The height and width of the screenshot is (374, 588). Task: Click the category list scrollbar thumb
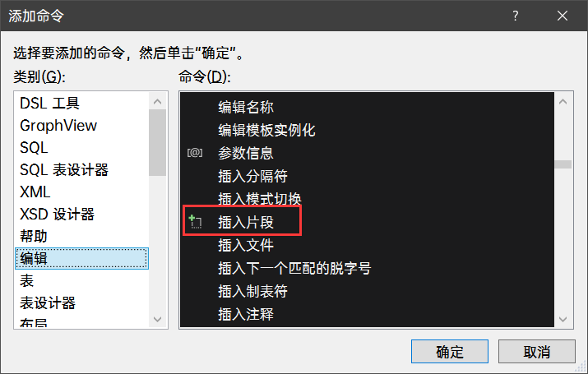158,142
